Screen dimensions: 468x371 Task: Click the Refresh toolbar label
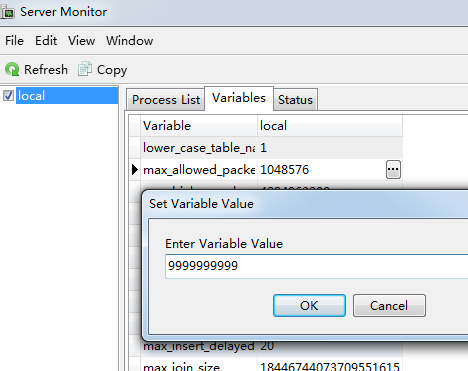point(46,69)
